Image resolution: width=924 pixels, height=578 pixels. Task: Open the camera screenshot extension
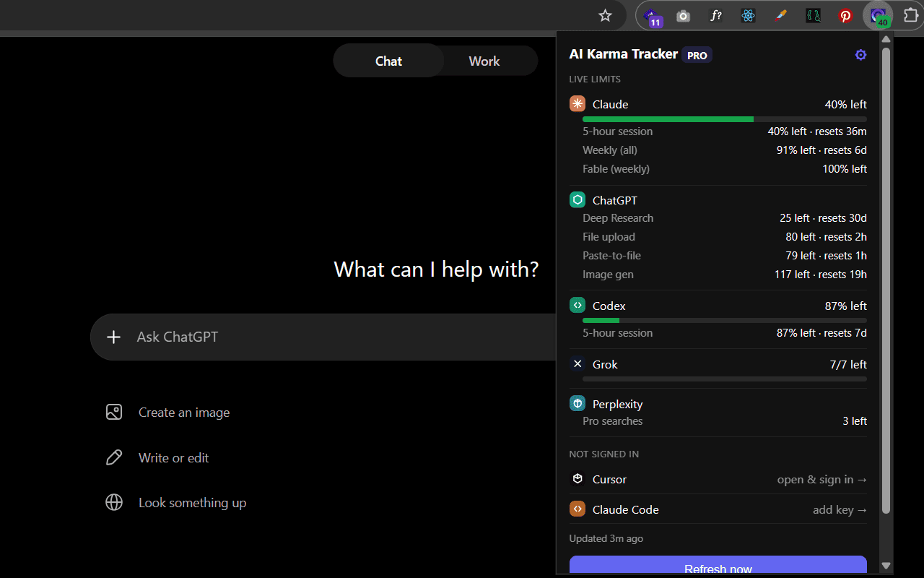(683, 16)
